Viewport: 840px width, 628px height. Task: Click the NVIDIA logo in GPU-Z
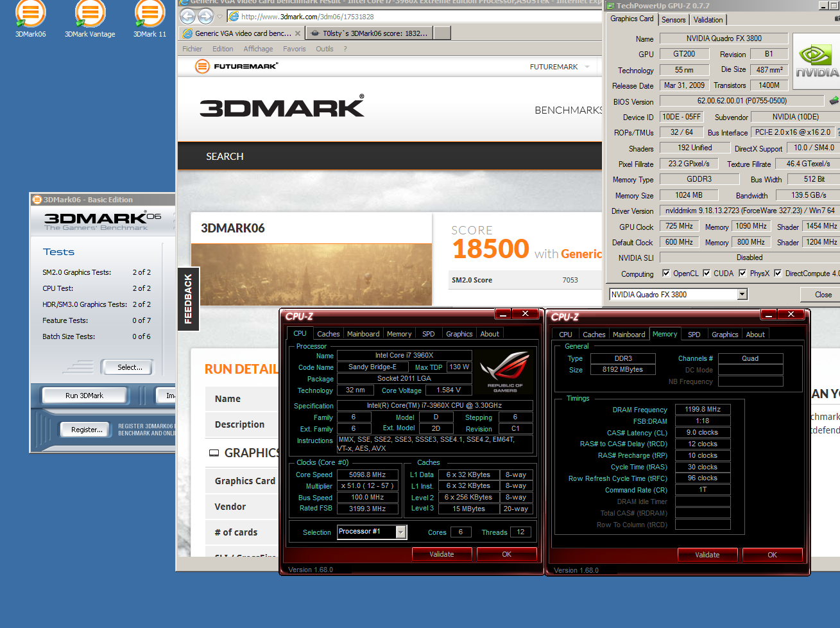coord(816,60)
